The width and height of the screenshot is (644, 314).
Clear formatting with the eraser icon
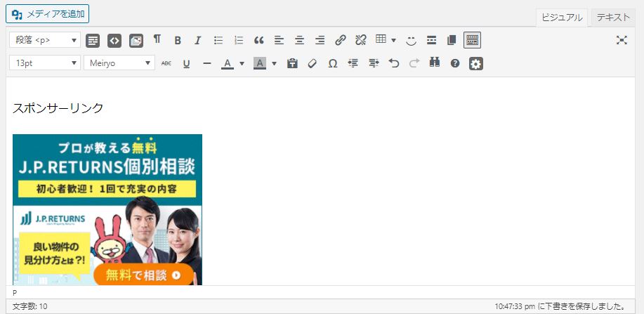(313, 64)
